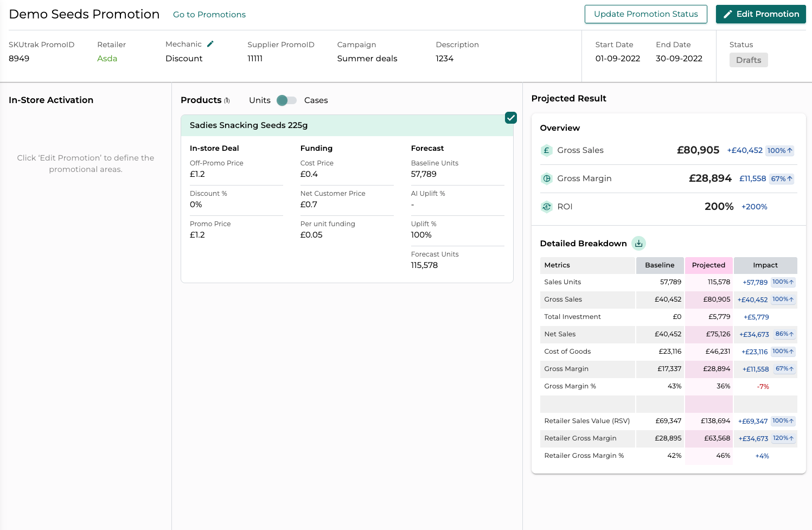Click the Projected column header
Viewport: 812px width, 530px height.
pos(708,265)
